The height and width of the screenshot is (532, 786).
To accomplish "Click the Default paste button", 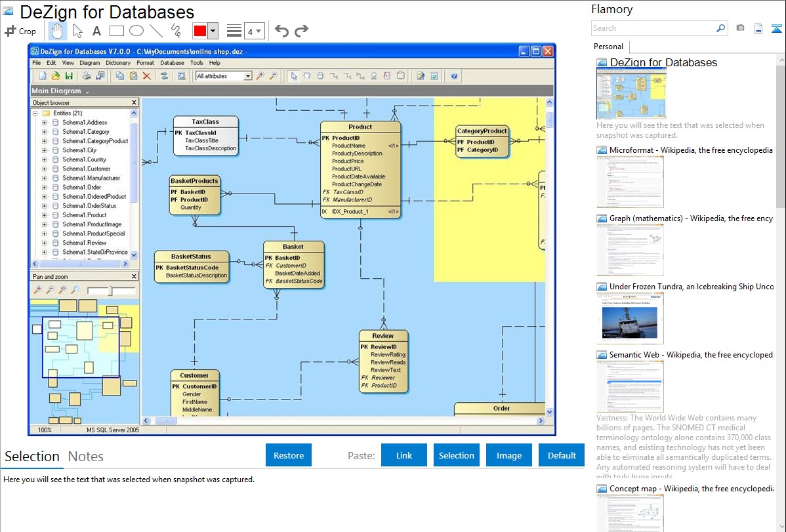I will tap(562, 455).
